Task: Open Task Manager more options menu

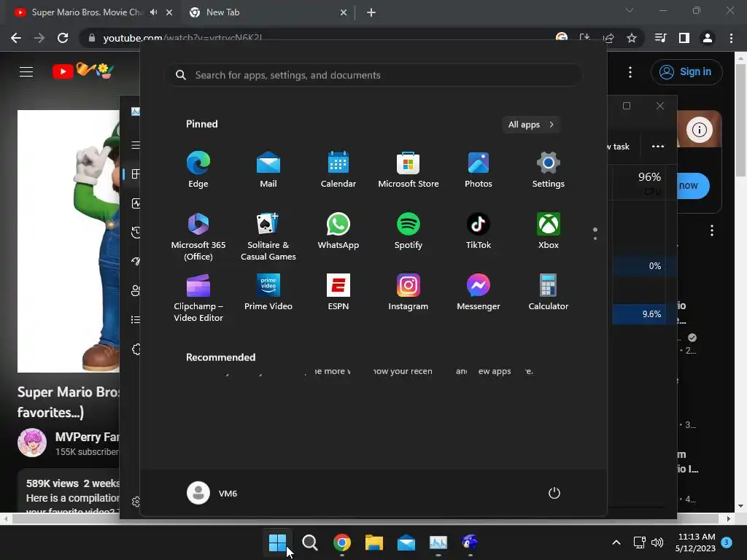Action: (658, 146)
